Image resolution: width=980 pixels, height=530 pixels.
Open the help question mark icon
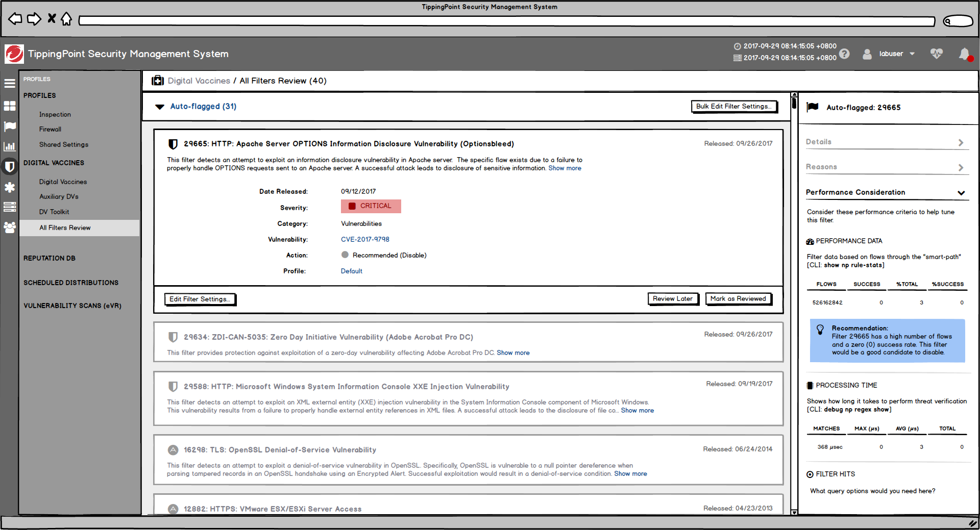844,54
